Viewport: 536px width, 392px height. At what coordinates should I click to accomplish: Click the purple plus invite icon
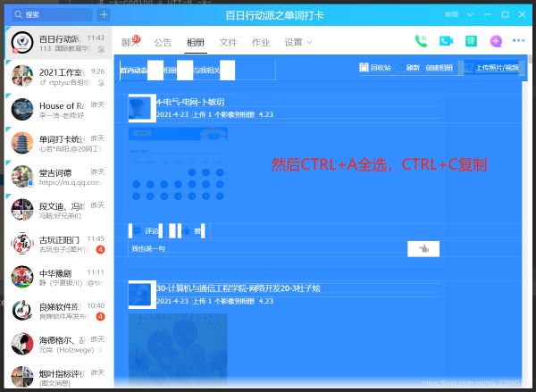[x=496, y=41]
